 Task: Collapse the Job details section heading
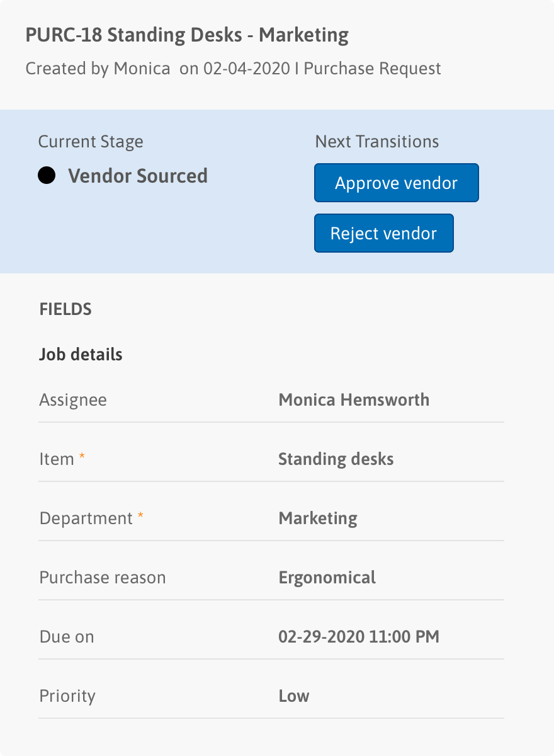[x=81, y=354]
